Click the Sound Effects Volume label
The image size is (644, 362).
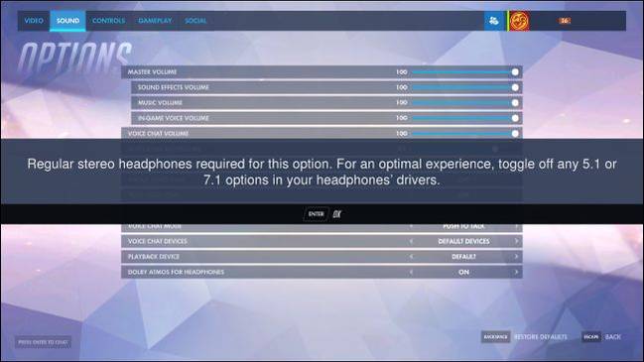pos(173,87)
